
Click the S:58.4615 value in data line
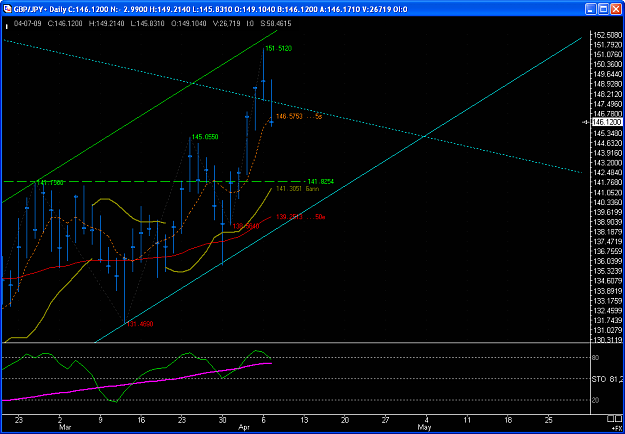click(x=276, y=24)
